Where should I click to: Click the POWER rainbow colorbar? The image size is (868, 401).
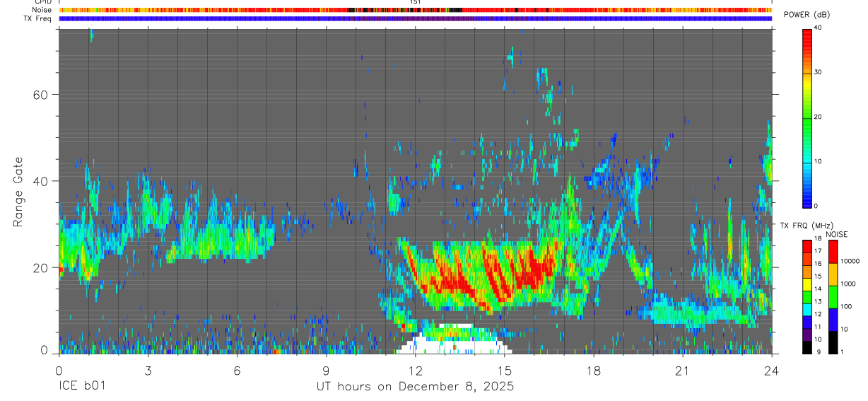pyautogui.click(x=807, y=117)
